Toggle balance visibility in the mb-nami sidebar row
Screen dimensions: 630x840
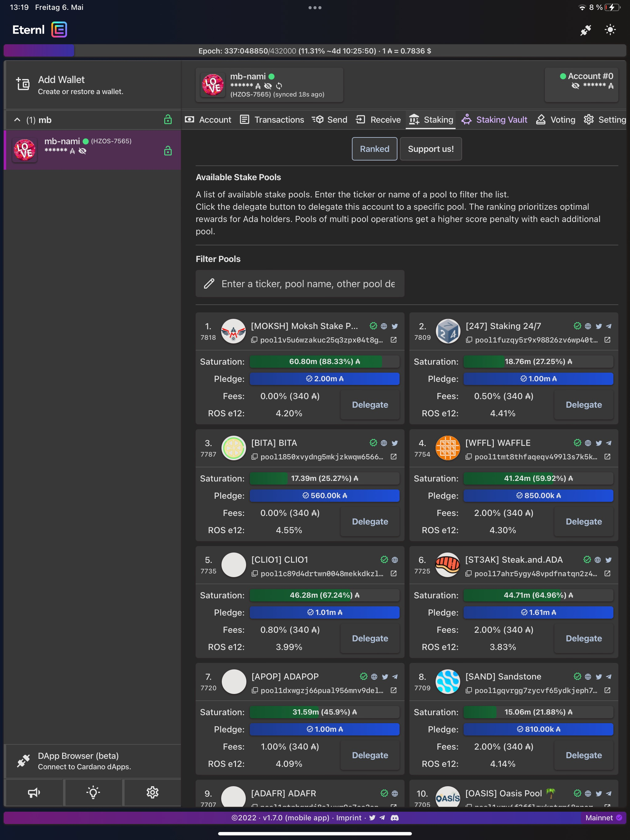tap(82, 151)
